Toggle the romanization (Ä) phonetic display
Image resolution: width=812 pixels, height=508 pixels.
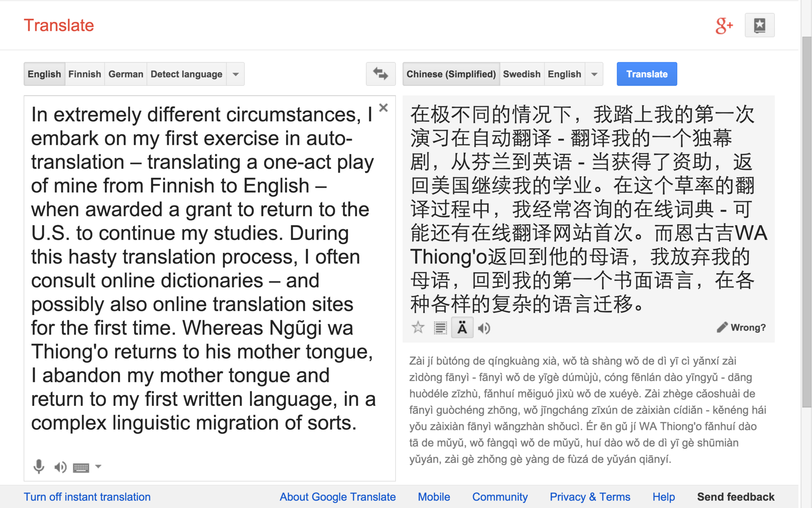[x=462, y=328]
